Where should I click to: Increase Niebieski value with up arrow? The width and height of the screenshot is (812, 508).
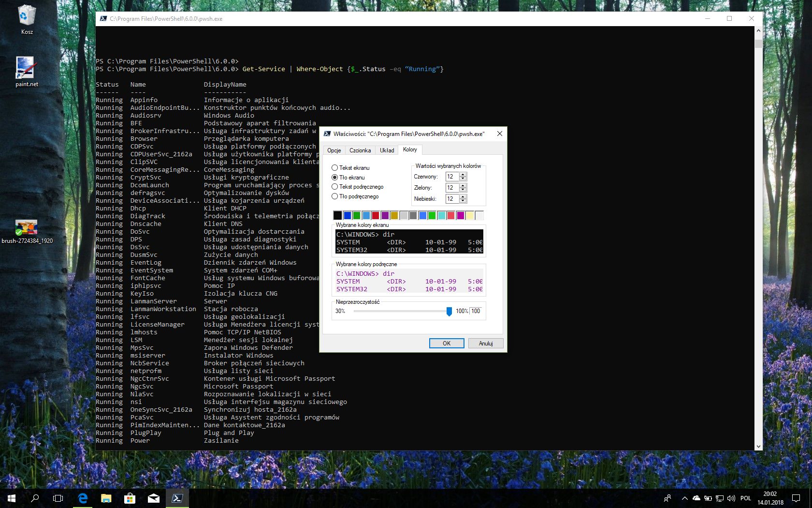(x=463, y=196)
